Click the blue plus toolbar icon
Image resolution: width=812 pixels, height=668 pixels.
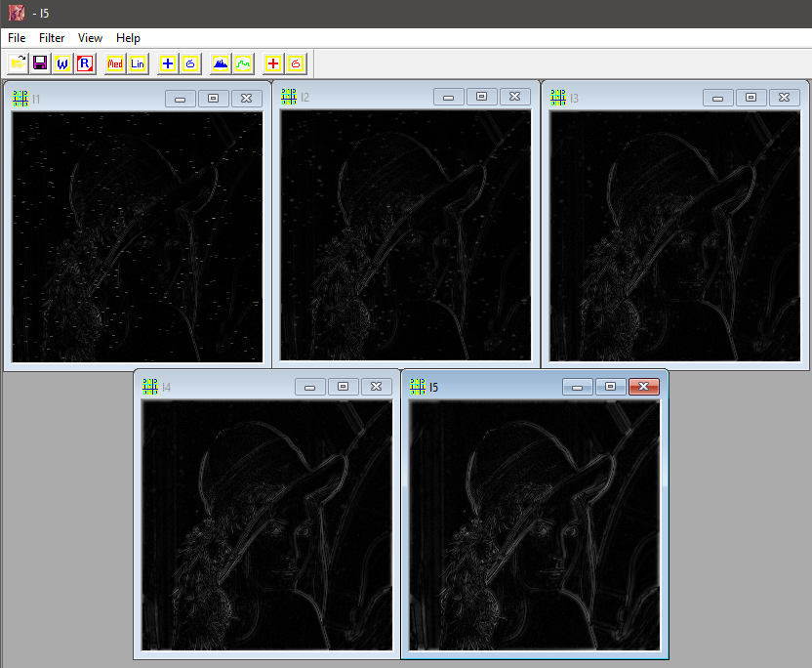pos(168,63)
